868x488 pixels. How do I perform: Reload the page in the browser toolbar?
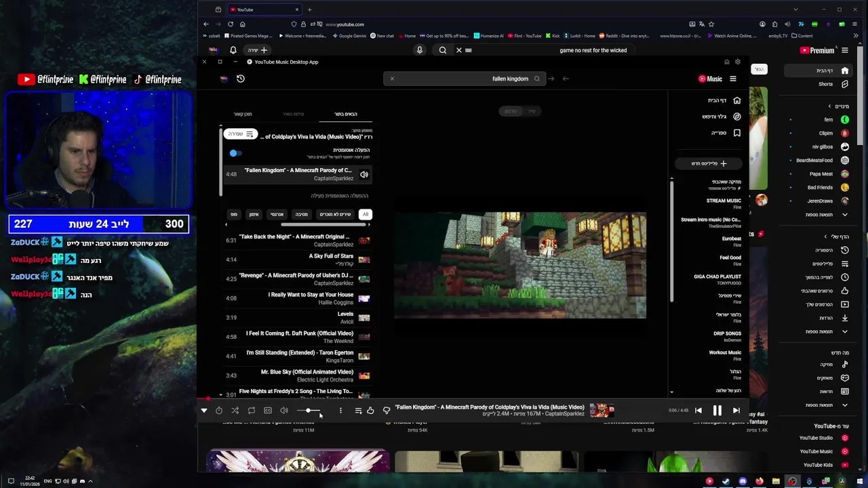231,24
